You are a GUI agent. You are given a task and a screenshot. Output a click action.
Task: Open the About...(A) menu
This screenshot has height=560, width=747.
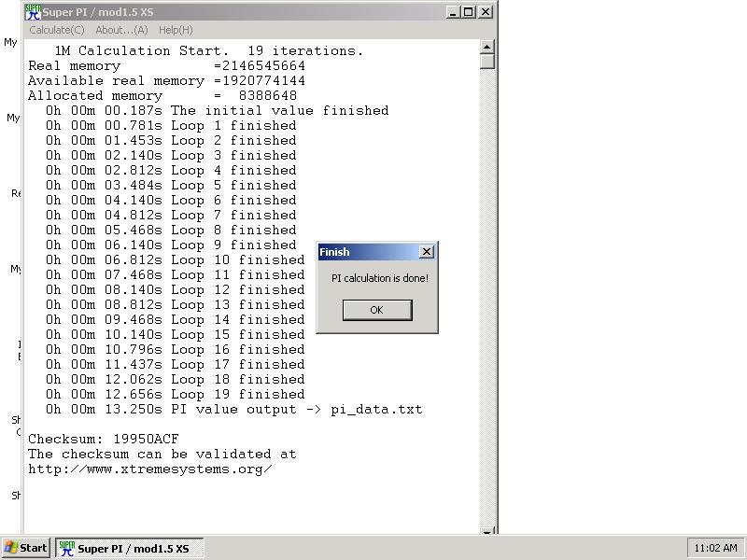tap(121, 30)
